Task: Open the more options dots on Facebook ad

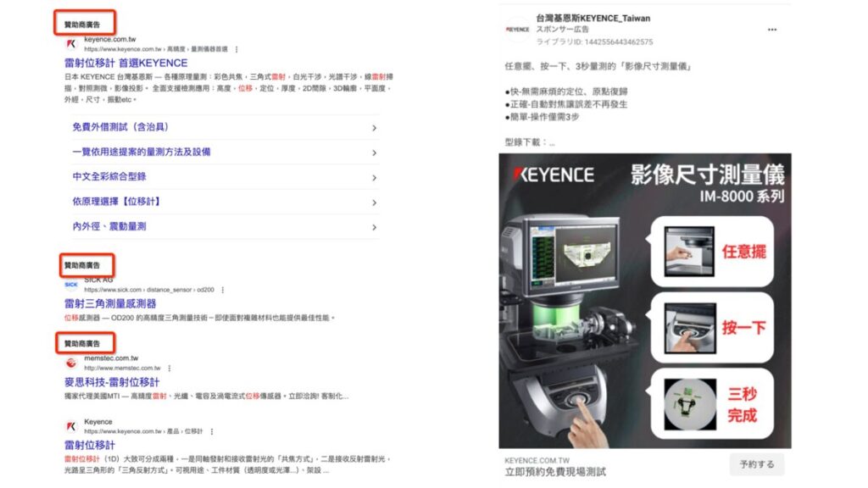Action: tap(772, 30)
